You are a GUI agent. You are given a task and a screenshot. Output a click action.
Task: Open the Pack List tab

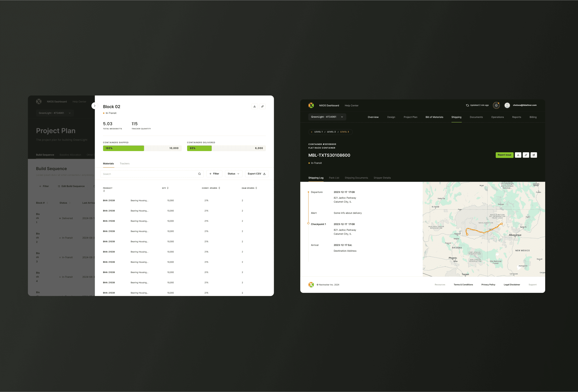coord(334,178)
